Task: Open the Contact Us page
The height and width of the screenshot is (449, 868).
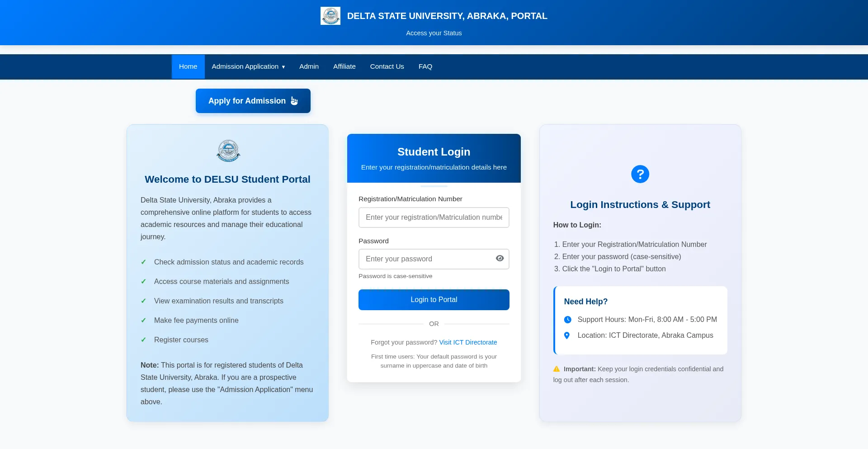Action: point(387,66)
